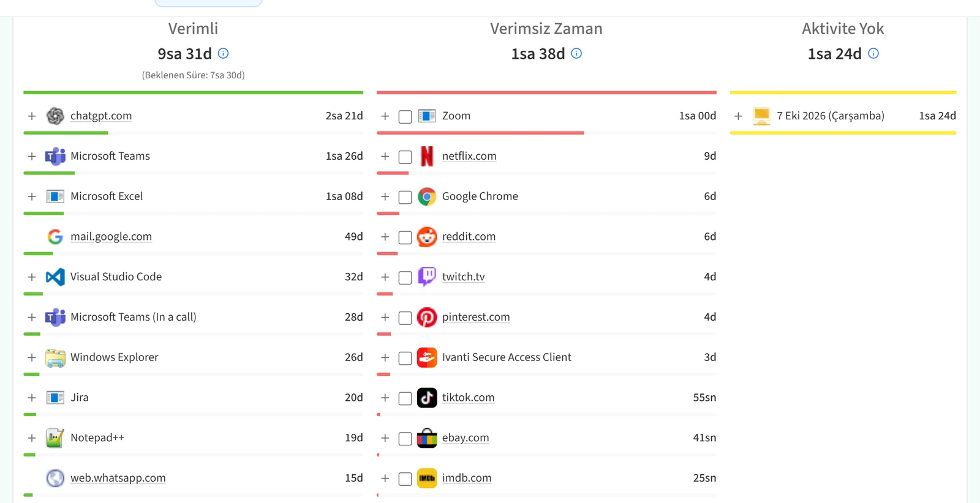Click the Twitch logo icon
The image size is (980, 503).
click(427, 277)
